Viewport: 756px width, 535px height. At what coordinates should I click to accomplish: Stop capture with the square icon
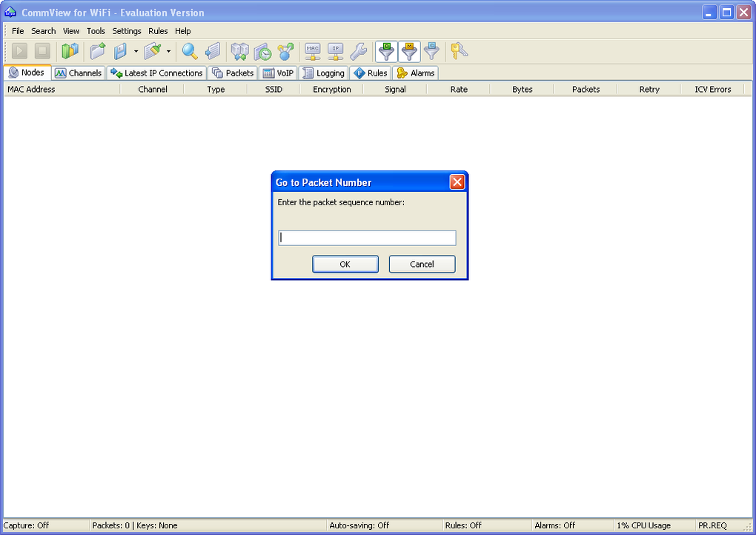42,51
